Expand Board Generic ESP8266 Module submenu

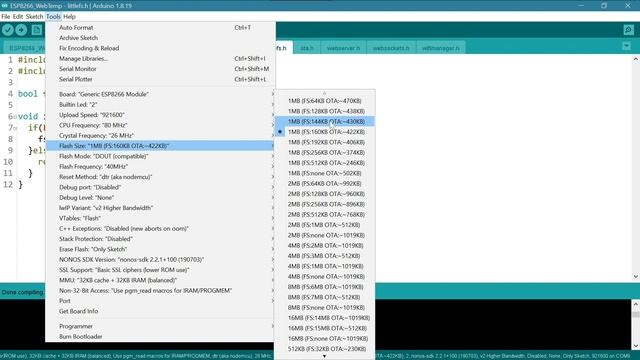coord(160,94)
